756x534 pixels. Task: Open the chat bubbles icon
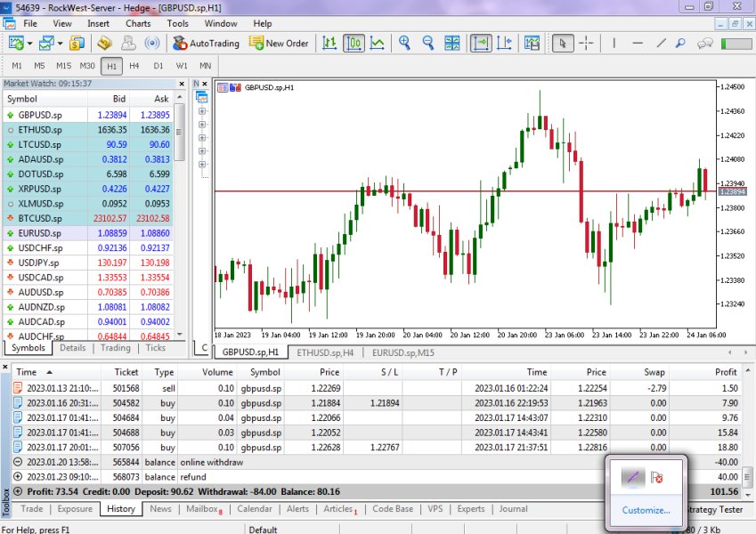705,44
